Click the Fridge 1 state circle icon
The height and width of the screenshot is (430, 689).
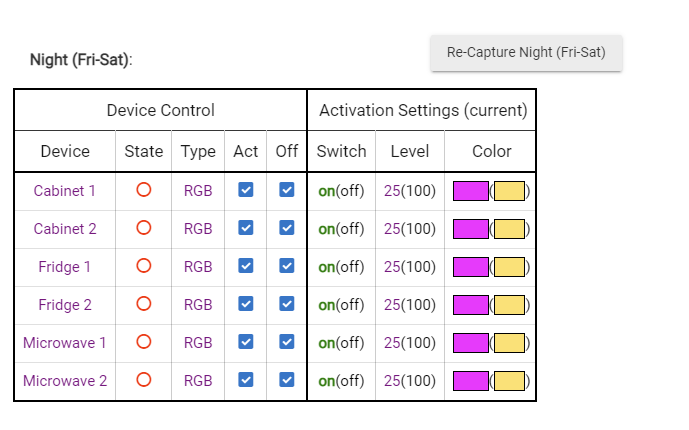coord(144,266)
